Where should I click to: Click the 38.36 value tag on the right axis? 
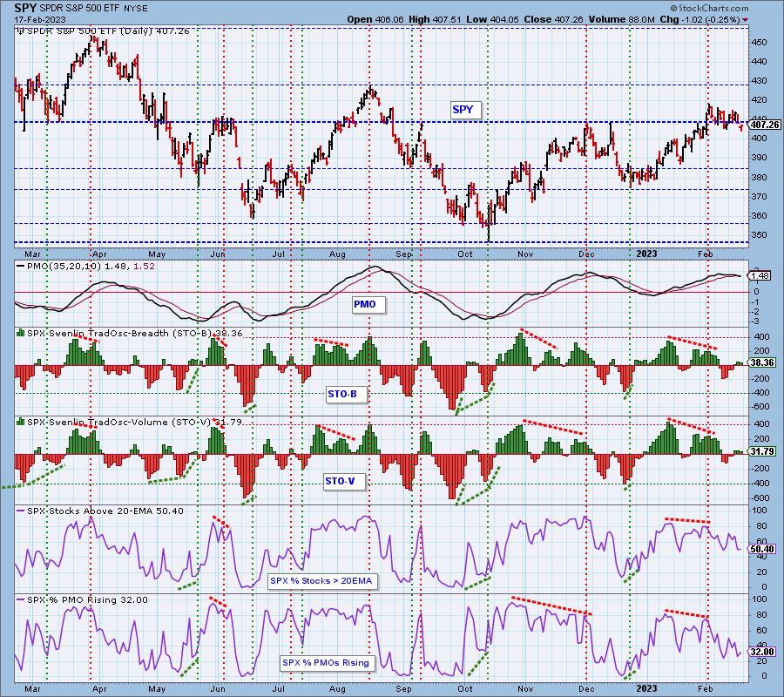tap(763, 362)
